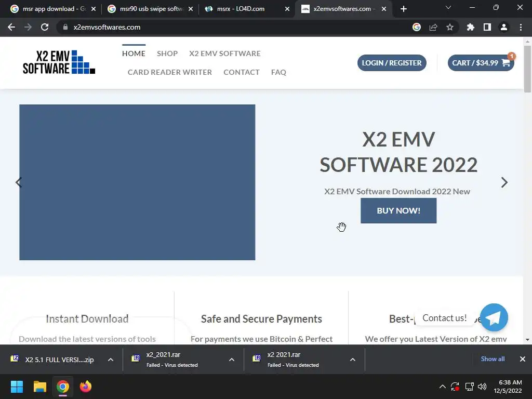532x399 pixels.
Task: Close the msrx LO4D.com tab
Action: (x=287, y=9)
